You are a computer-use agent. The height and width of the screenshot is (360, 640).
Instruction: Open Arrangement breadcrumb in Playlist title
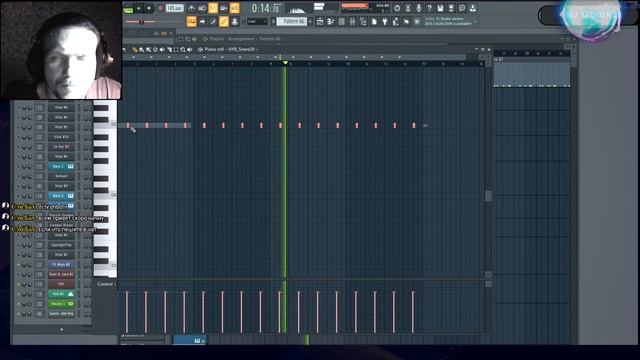[x=241, y=39]
